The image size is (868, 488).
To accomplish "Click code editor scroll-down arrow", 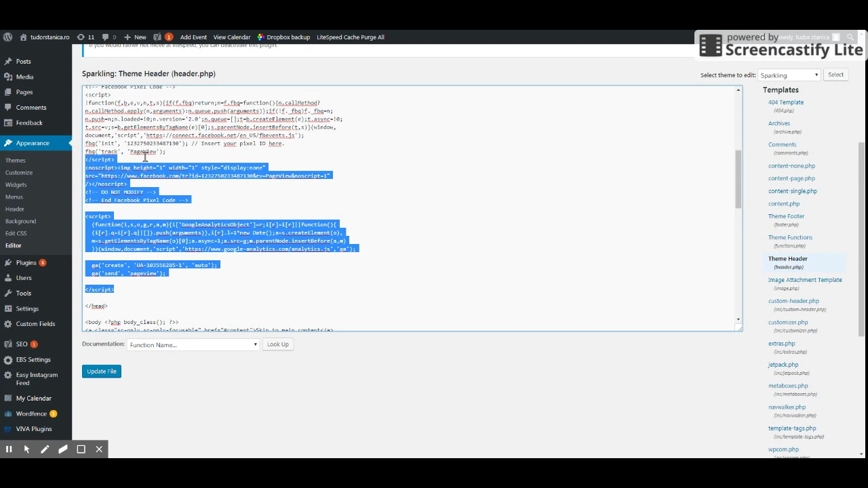I will pos(738,319).
